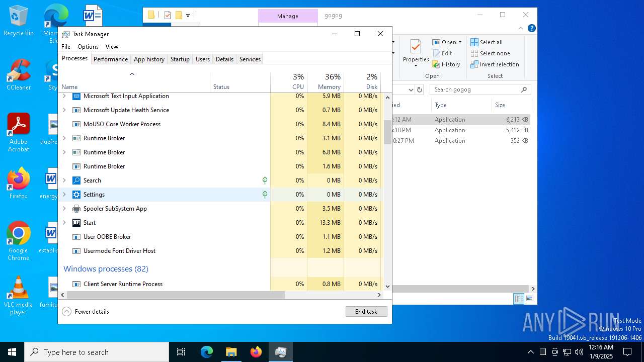Open the Explorer Open button dropdown arrow
The image size is (644, 362).
click(460, 42)
